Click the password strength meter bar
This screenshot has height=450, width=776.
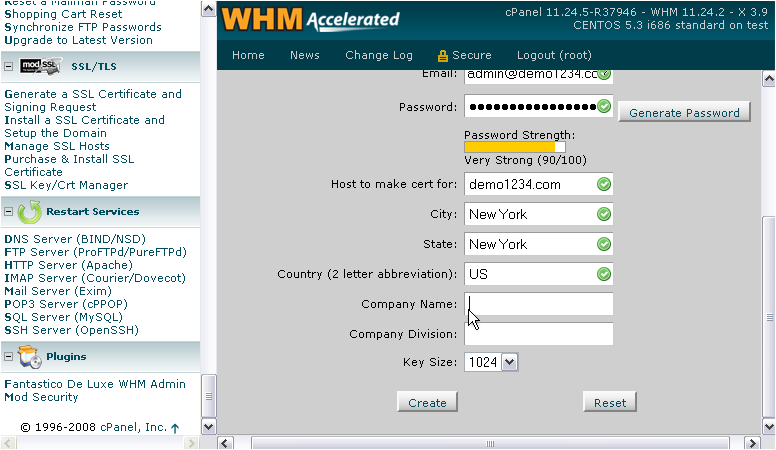(x=515, y=147)
